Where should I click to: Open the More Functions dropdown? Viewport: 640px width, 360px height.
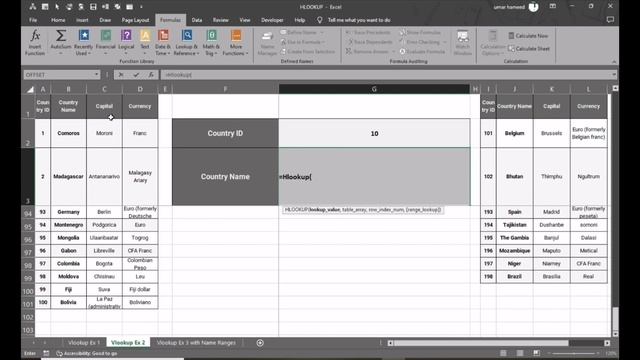[x=236, y=42]
